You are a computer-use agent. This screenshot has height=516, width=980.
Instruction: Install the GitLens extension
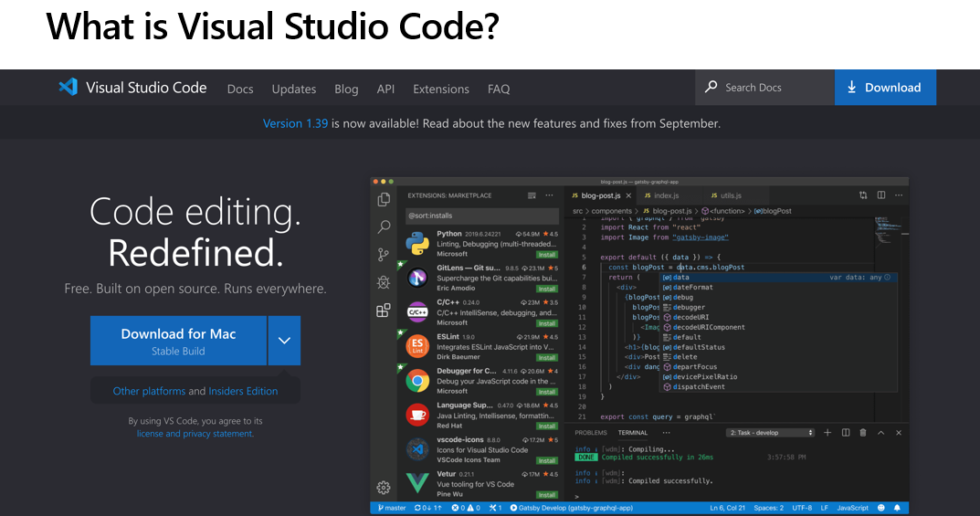pyautogui.click(x=547, y=290)
